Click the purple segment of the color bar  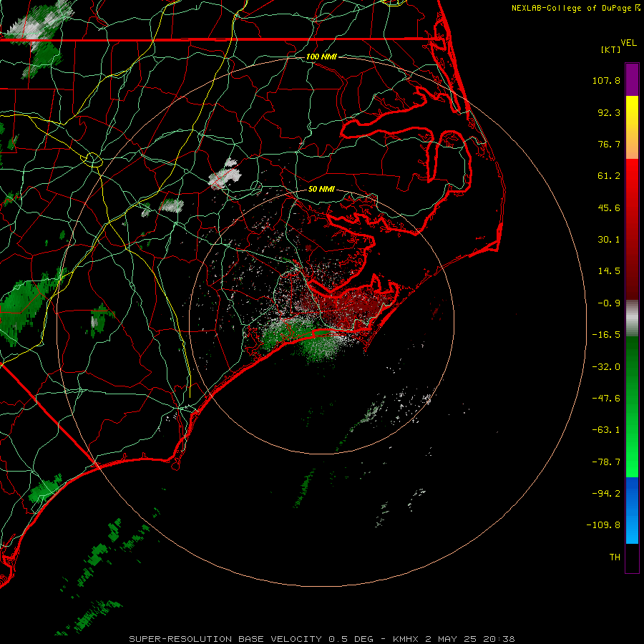pos(632,79)
